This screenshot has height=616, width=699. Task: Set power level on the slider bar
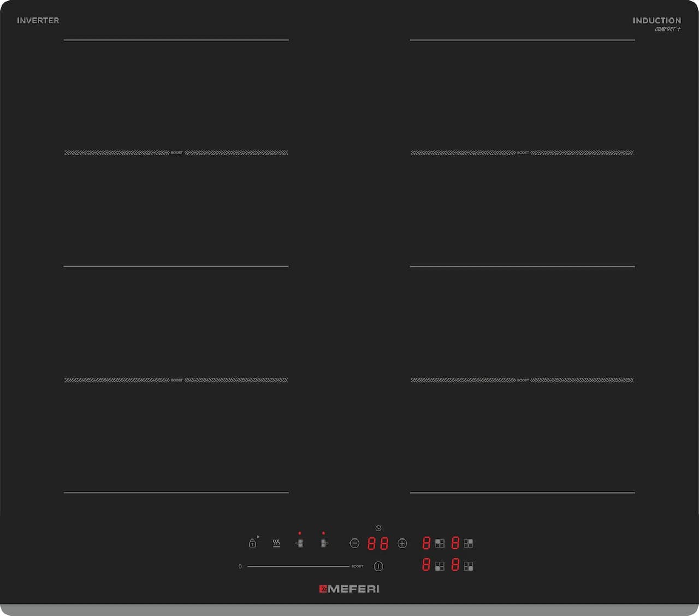tap(298, 566)
